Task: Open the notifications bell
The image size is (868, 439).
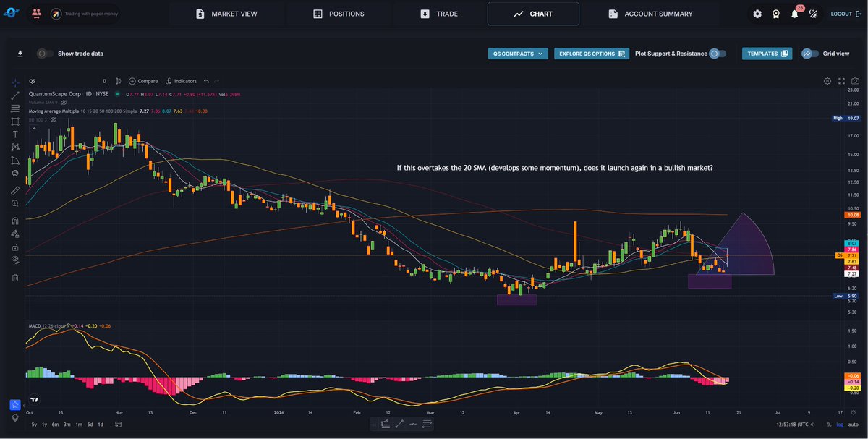Action: click(x=795, y=13)
